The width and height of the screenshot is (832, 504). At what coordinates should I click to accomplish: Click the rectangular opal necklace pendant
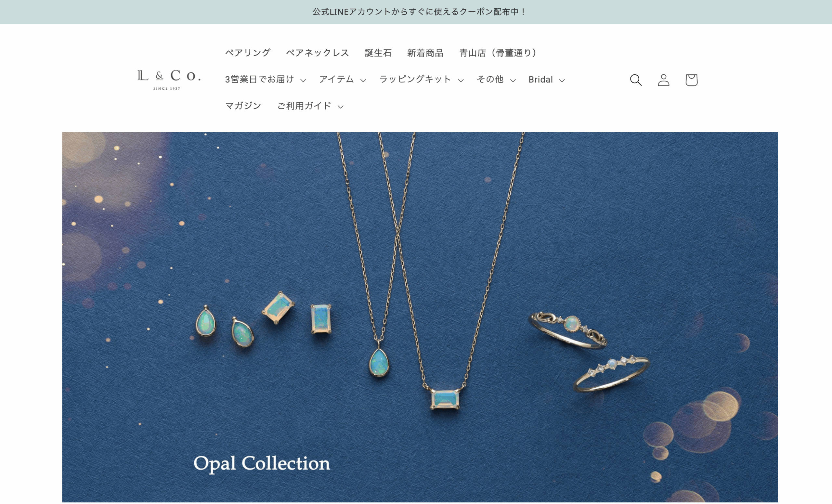445,399
